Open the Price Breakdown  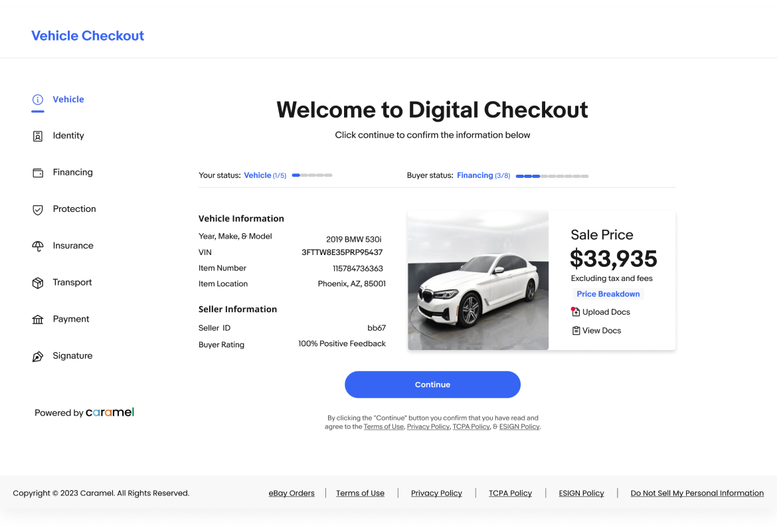click(608, 294)
